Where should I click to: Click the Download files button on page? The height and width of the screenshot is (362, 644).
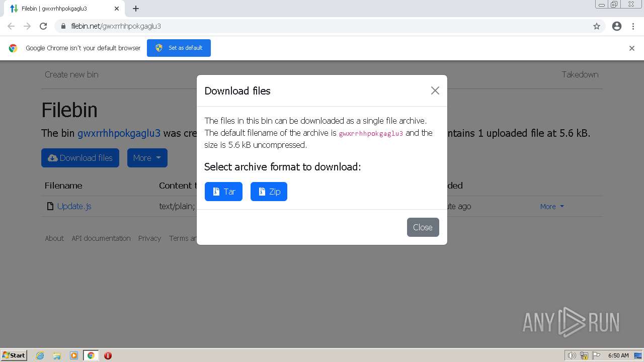pos(80,158)
